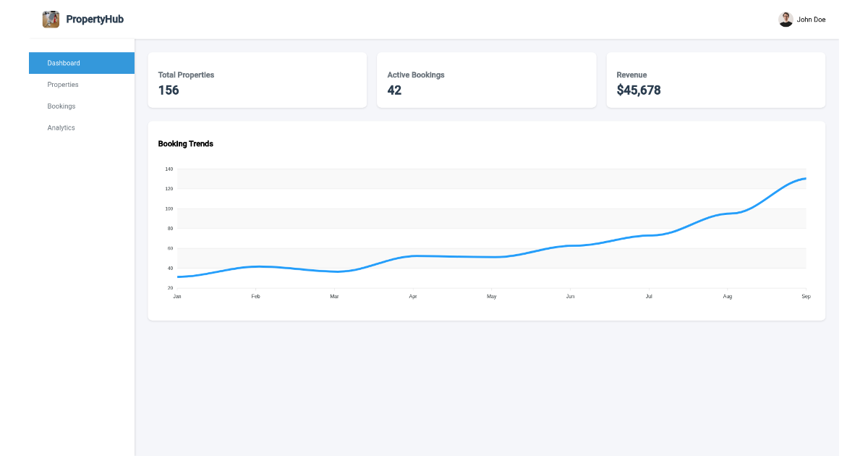Open the Total Properties card

(257, 80)
